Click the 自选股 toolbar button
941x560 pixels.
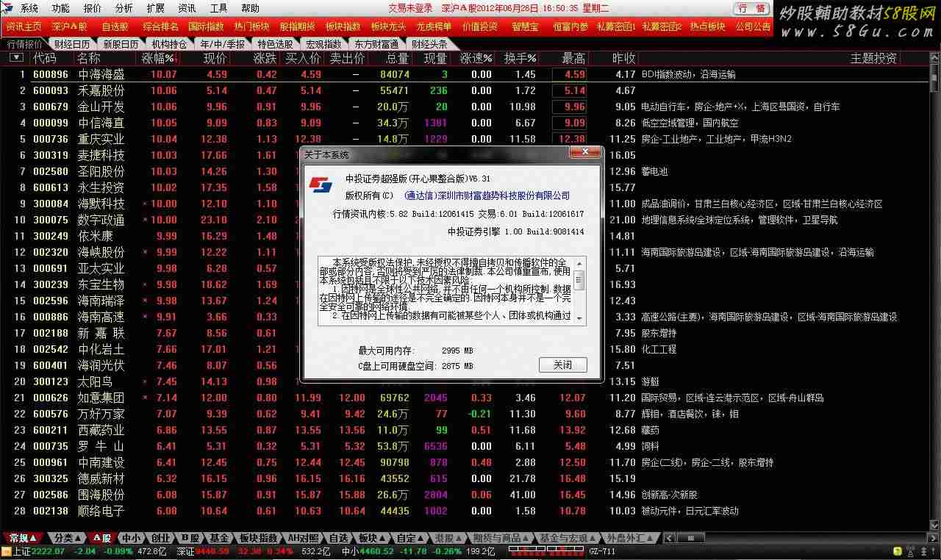(115, 26)
